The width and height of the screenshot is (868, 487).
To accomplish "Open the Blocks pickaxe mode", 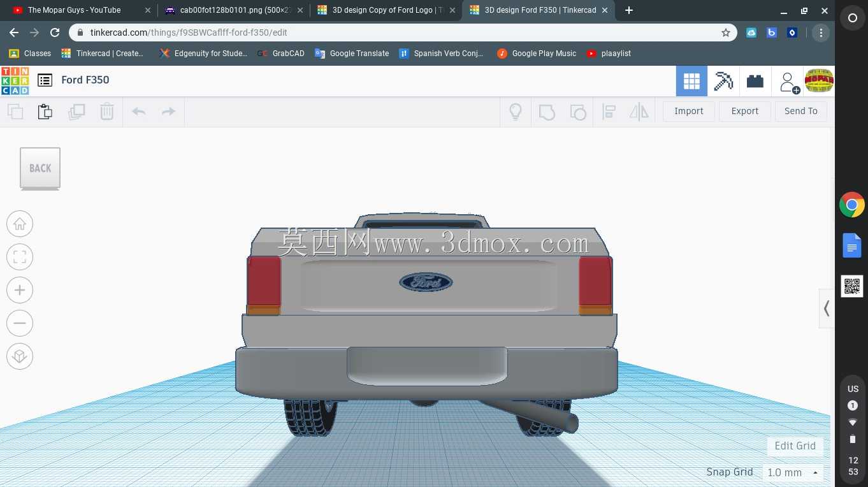I will [723, 81].
